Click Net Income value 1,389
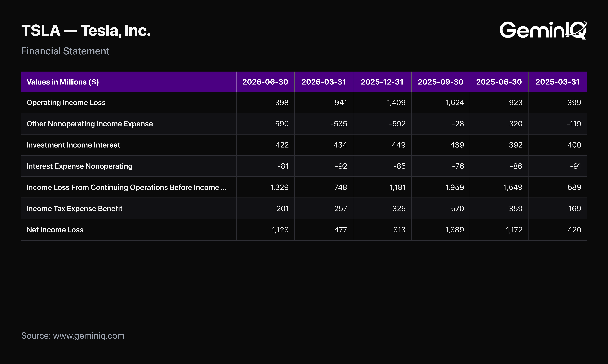Image resolution: width=608 pixels, height=364 pixels. 455,230
